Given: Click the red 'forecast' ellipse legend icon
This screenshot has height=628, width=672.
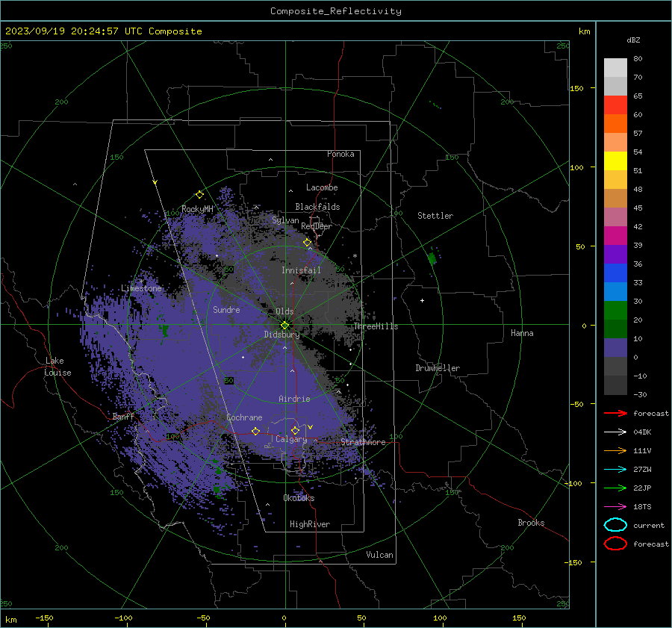Looking at the screenshot, I should point(615,544).
